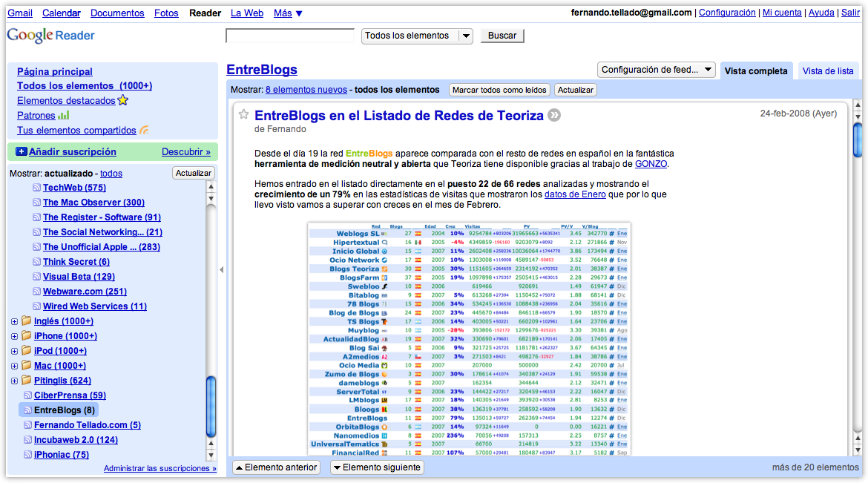Open the Configuración link at top right
Image resolution: width=868 pixels, height=483 pixels.
click(727, 13)
